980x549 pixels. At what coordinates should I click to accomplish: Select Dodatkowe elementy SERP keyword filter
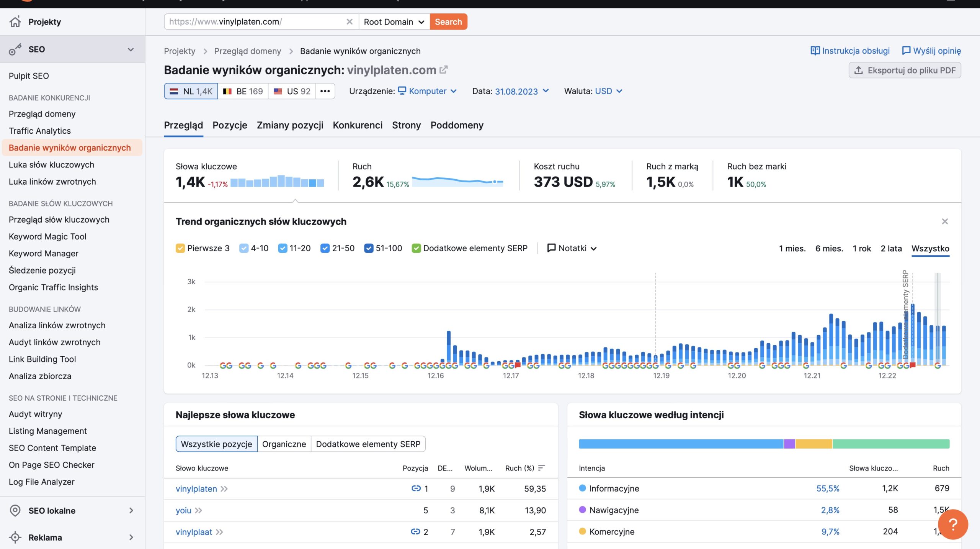coord(368,444)
